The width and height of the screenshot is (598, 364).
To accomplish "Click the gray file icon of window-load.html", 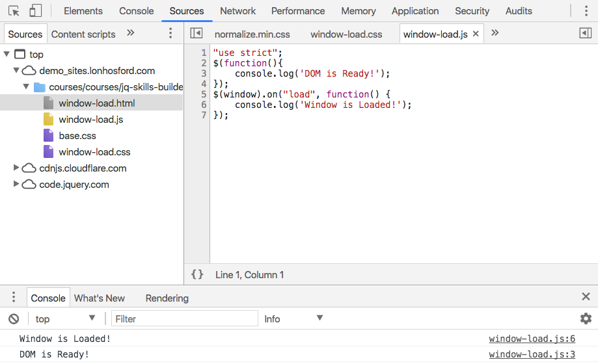I will [x=48, y=103].
